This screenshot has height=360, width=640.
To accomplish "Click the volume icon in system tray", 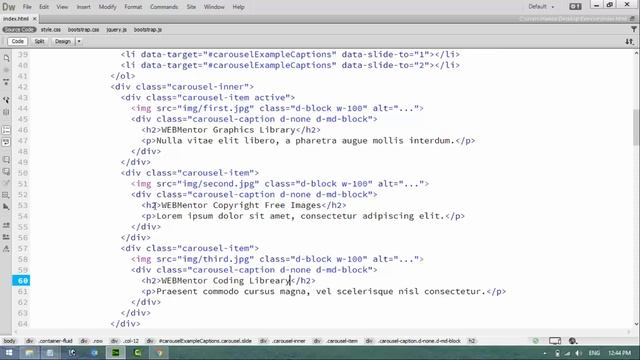I will tap(578, 353).
